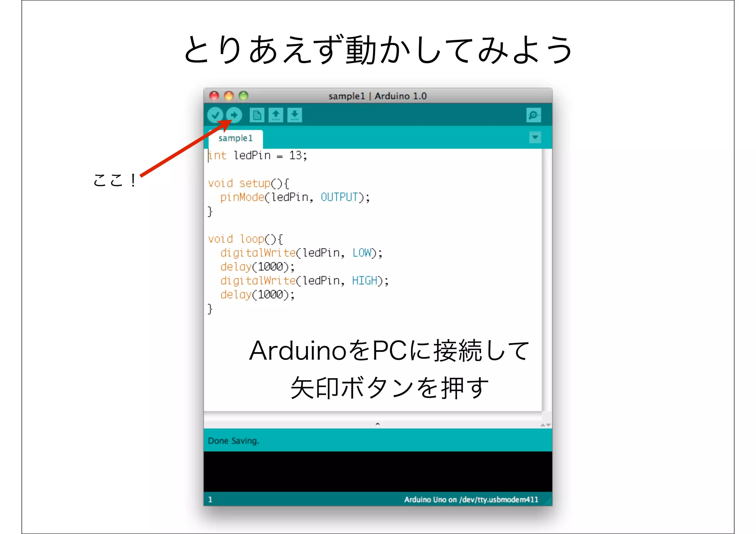Click the yellow minimize window button
Viewport: 756px width, 534px height.
point(229,96)
